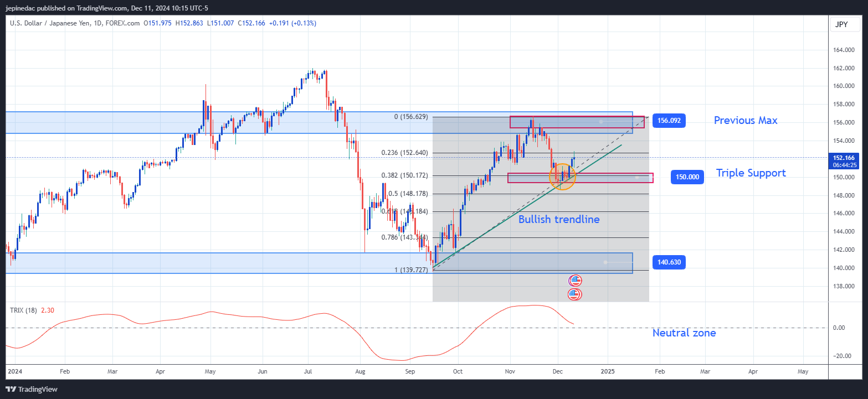Click the 156.092 price level label
The width and height of the screenshot is (868, 399).
pos(669,120)
